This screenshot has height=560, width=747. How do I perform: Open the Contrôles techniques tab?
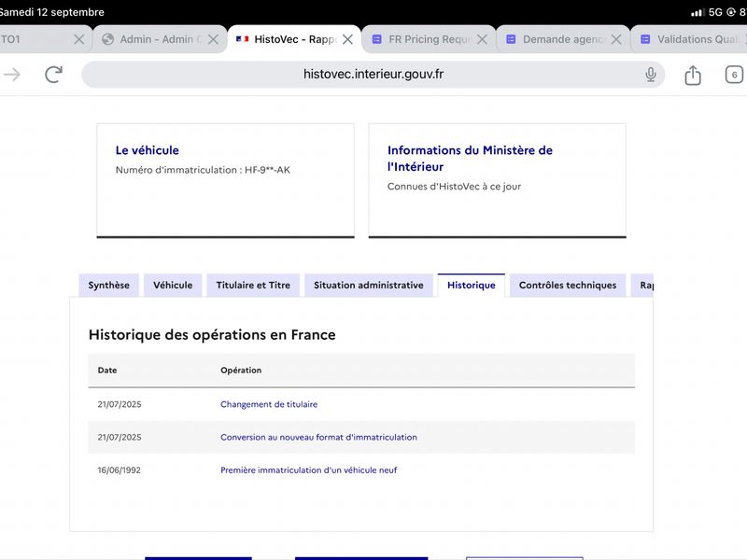[x=568, y=286]
